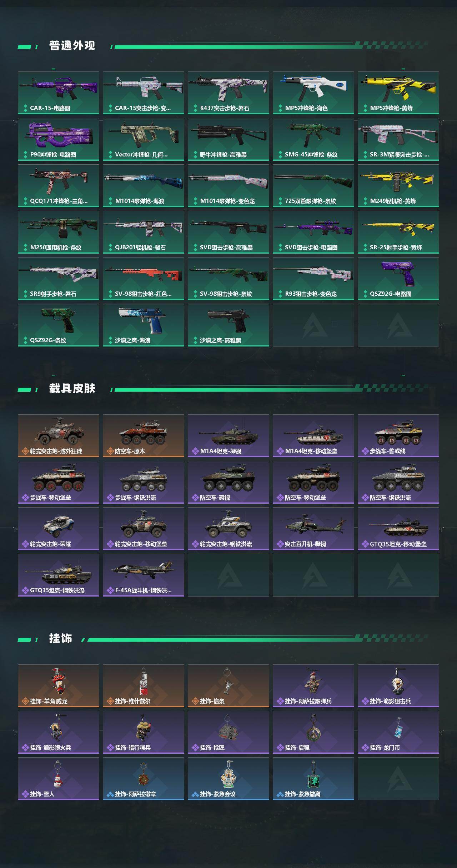The image size is (457, 868).
Task: Choose the 挂饰-紧急撤离 green charm
Action: click(313, 779)
